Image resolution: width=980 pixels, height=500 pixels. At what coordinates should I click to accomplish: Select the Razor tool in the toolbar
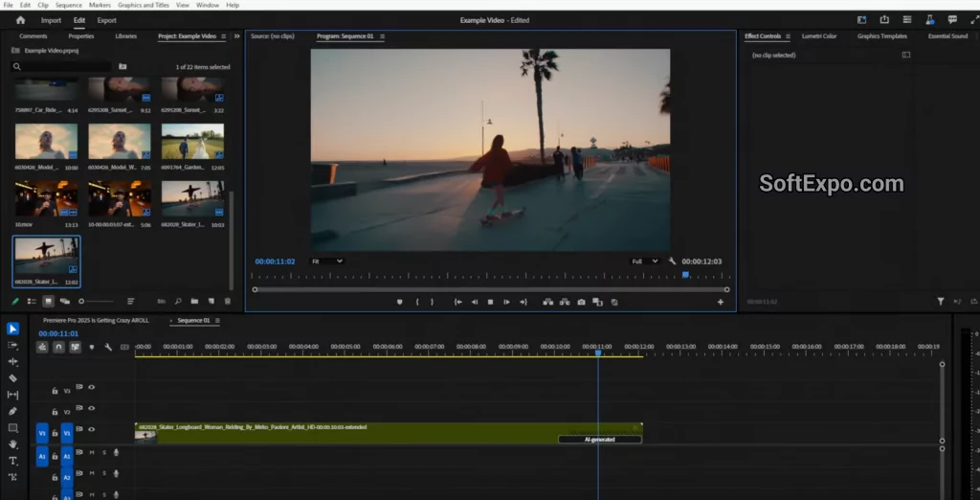click(12, 378)
